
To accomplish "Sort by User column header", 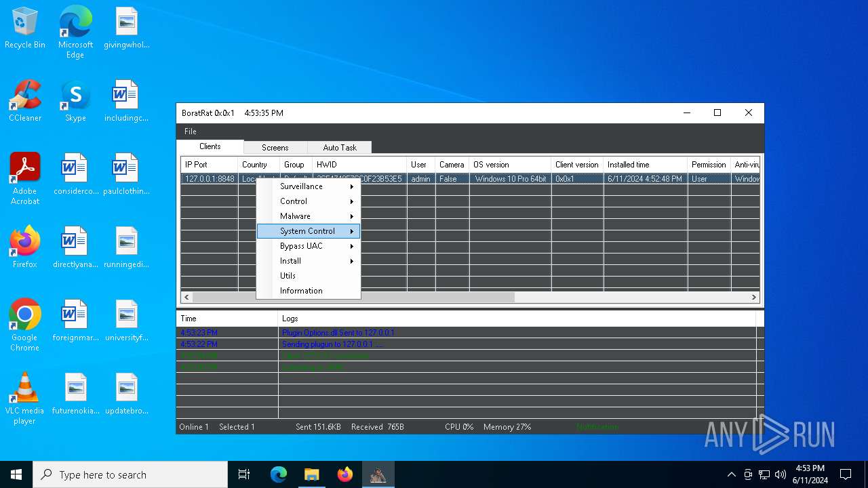I will point(421,165).
